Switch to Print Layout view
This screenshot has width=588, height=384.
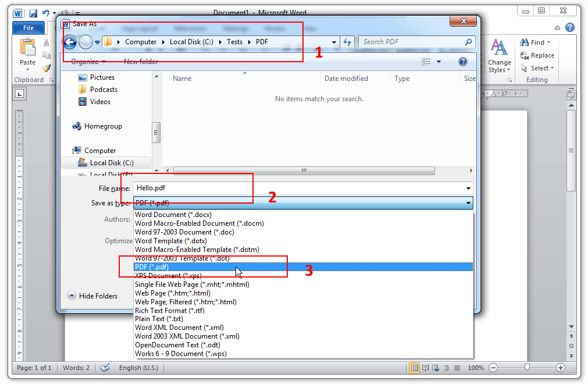point(414,368)
